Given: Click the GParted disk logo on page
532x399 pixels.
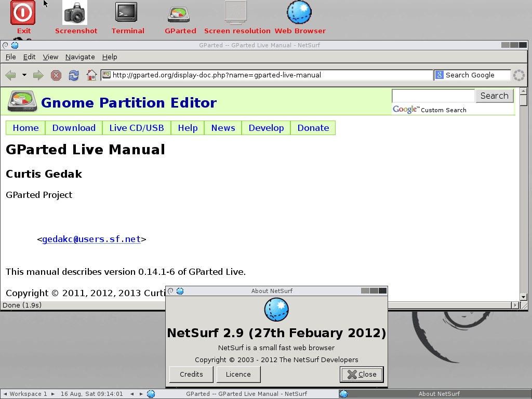Looking at the screenshot, I should pos(22,101).
